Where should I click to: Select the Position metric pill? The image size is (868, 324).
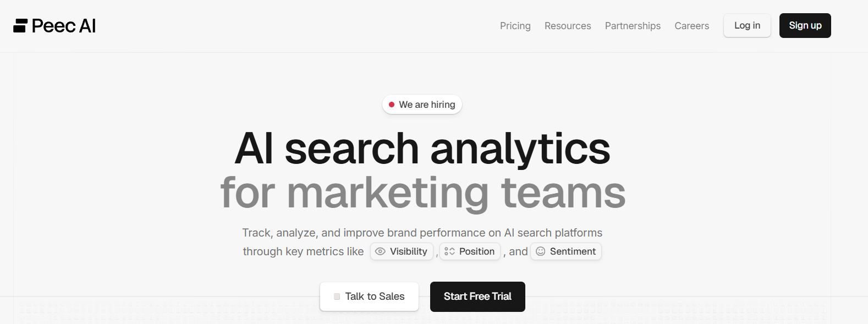pyautogui.click(x=470, y=251)
